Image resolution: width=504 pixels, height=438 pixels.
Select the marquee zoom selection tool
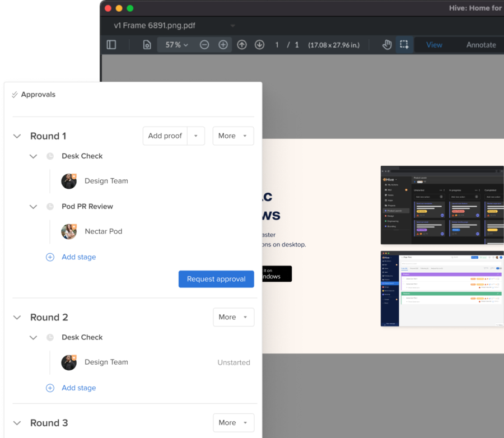click(404, 44)
